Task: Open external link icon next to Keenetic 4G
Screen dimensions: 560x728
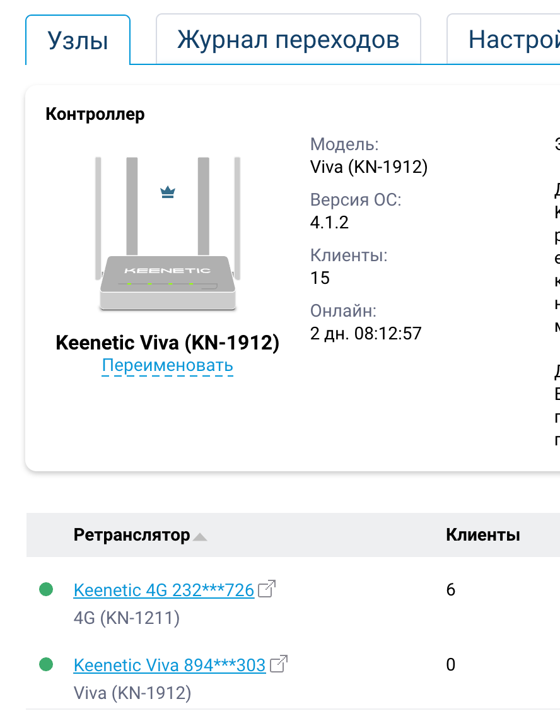Action: point(267,589)
